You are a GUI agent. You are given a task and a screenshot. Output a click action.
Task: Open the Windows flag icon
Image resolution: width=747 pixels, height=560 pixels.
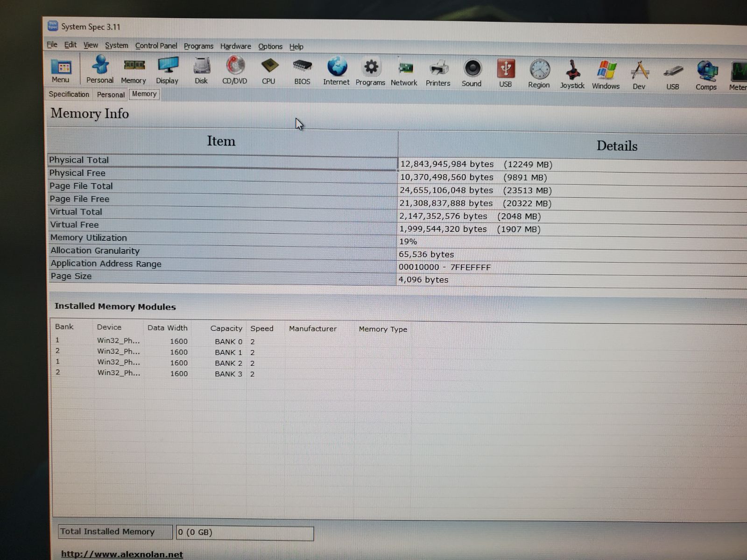pyautogui.click(x=606, y=75)
